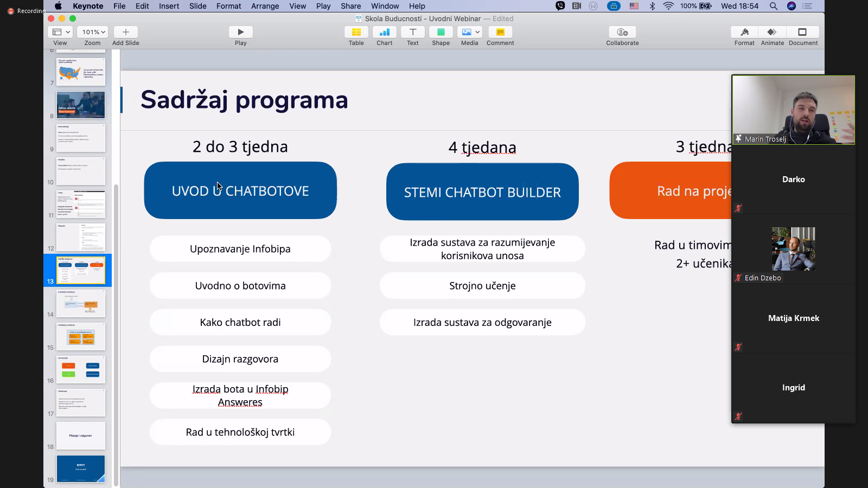Click the Rad u tehnološkoj tvrtki pill
868x488 pixels.
click(240, 432)
